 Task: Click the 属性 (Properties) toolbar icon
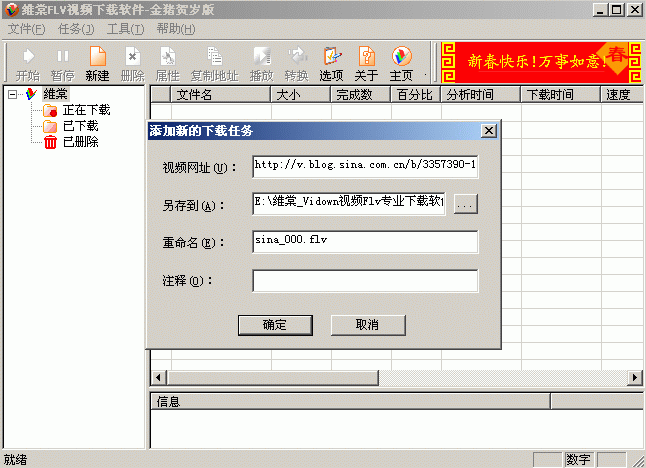167,58
